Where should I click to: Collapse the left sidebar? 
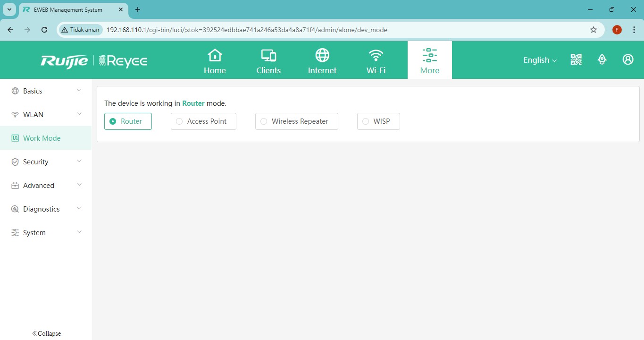[x=46, y=333]
